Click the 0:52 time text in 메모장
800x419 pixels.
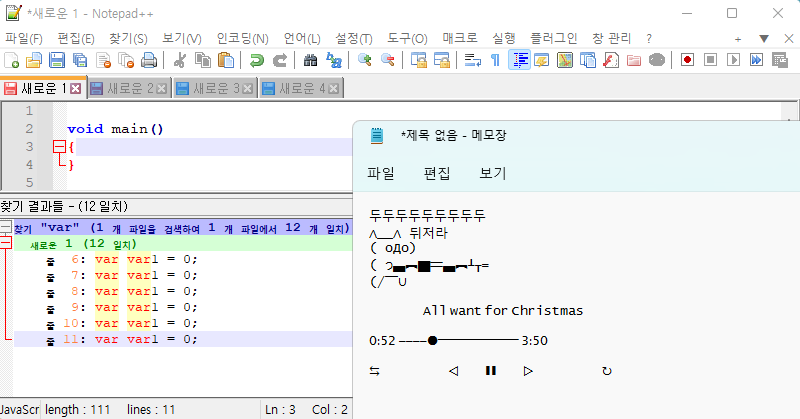pos(382,340)
